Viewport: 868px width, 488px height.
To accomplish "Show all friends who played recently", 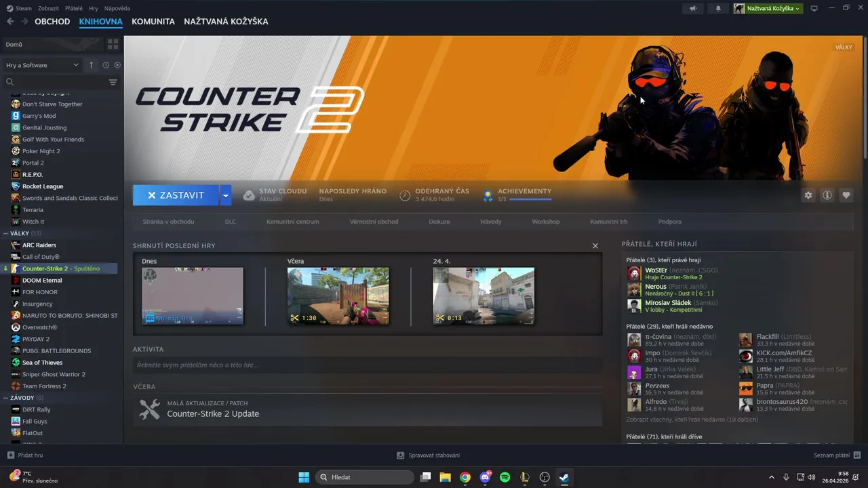I will tap(692, 420).
